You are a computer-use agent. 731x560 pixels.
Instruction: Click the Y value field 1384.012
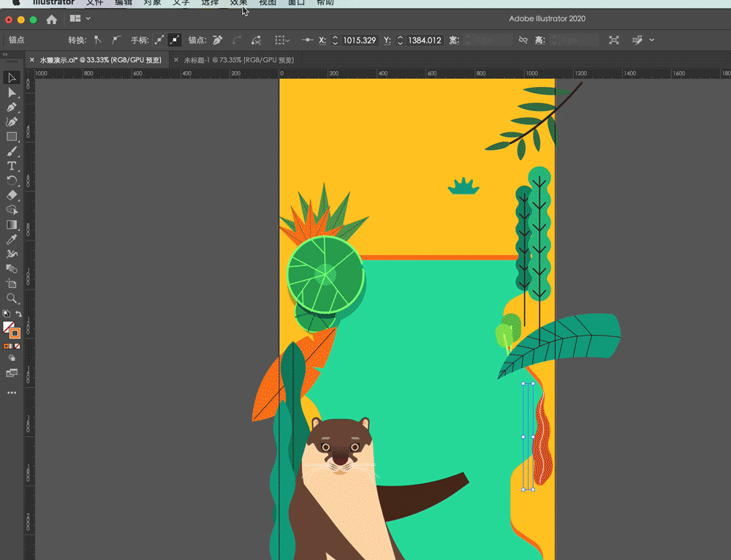tap(425, 40)
